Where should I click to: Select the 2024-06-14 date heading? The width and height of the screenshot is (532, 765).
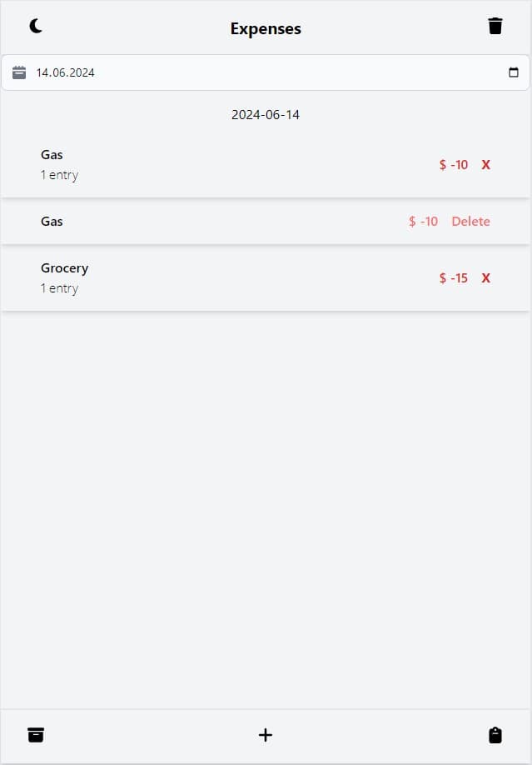[x=266, y=114]
